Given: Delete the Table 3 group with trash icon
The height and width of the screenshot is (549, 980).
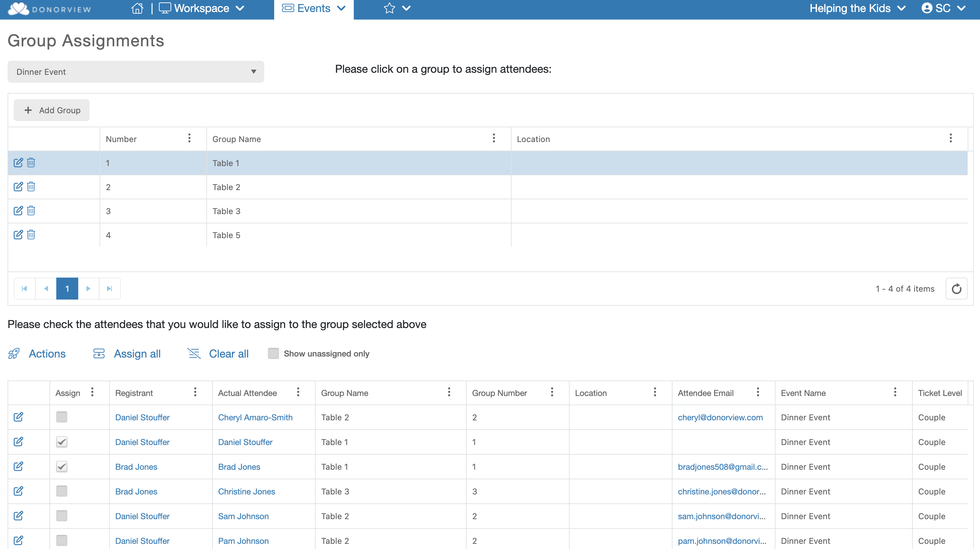Looking at the screenshot, I should coord(31,211).
